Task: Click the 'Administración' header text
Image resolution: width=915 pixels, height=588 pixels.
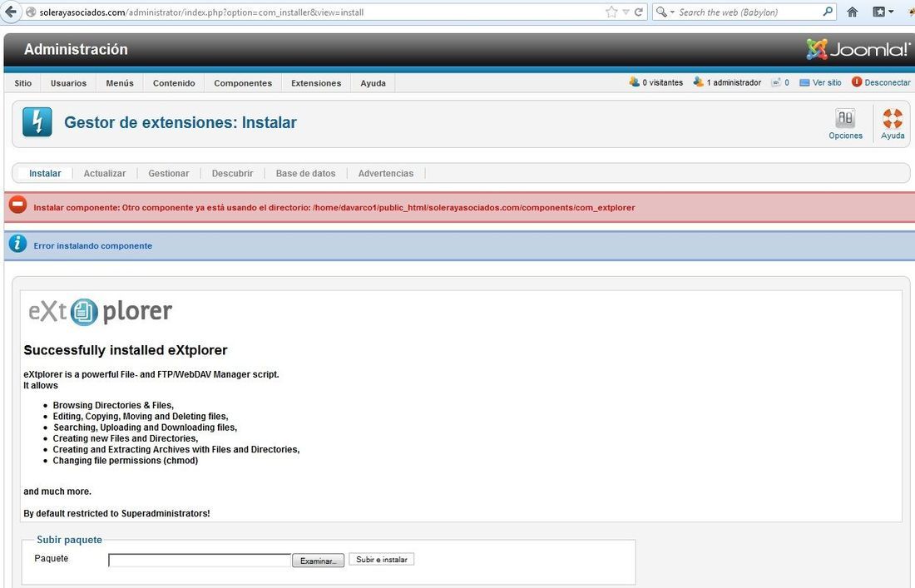Action: [76, 50]
